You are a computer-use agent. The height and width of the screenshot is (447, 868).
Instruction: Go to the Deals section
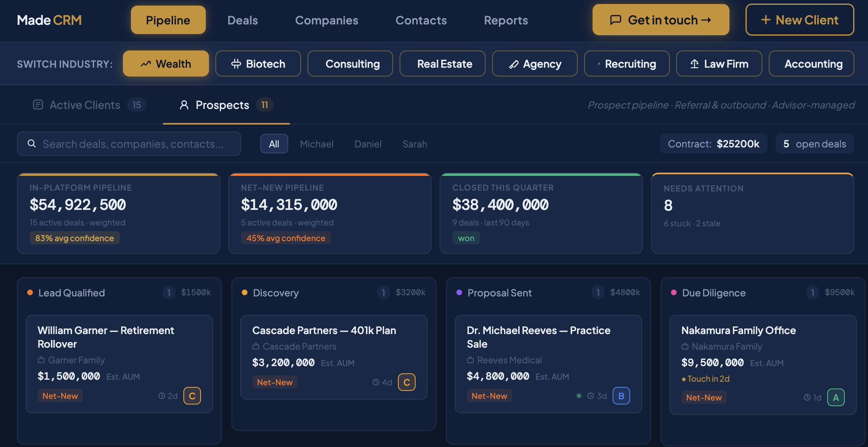243,20
